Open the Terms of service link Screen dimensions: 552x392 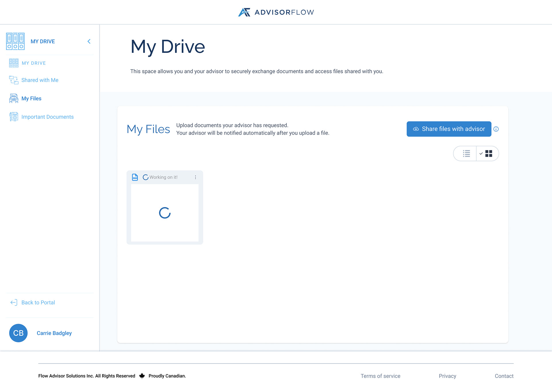pos(380,376)
